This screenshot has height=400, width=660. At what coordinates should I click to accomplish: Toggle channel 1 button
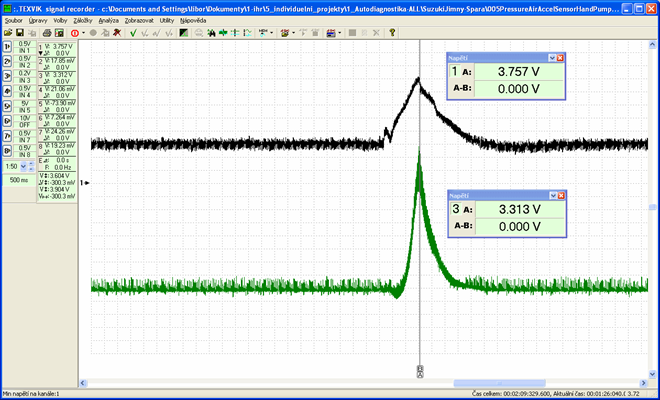7,47
